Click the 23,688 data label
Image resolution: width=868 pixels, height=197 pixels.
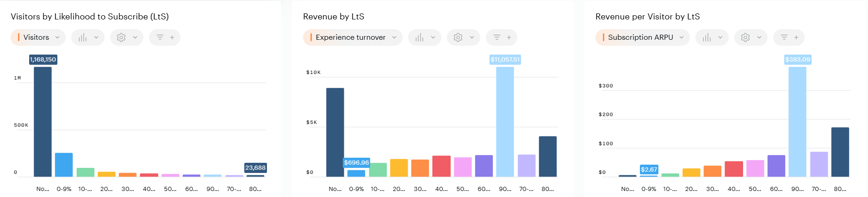click(x=255, y=168)
